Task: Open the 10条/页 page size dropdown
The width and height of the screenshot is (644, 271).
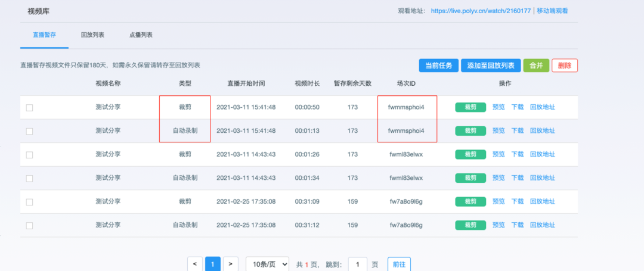Action: (267, 264)
